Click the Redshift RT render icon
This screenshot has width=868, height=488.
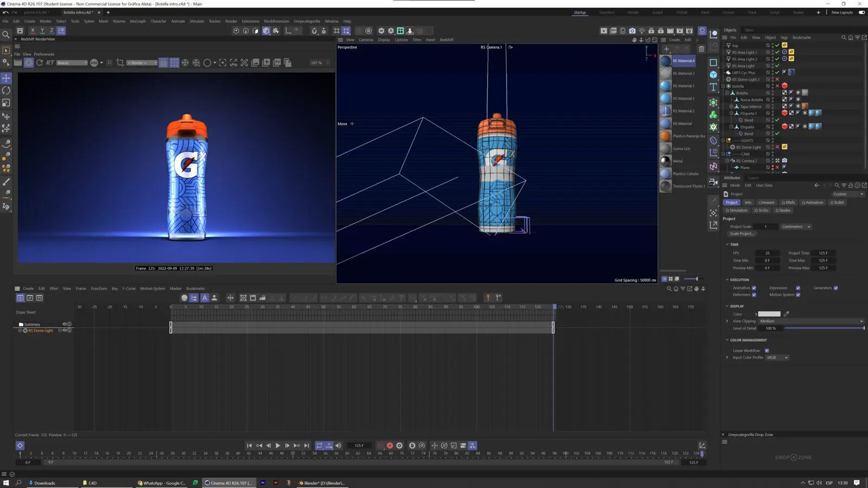[50, 63]
